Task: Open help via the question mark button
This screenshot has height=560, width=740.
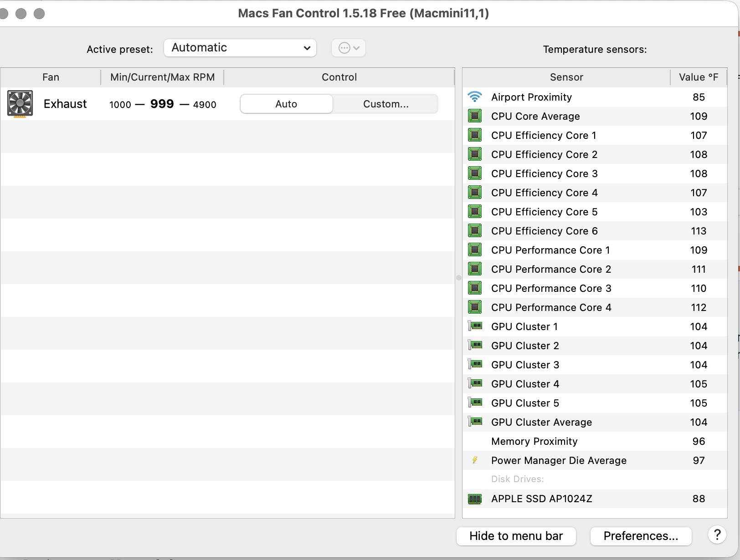Action: pos(717,534)
